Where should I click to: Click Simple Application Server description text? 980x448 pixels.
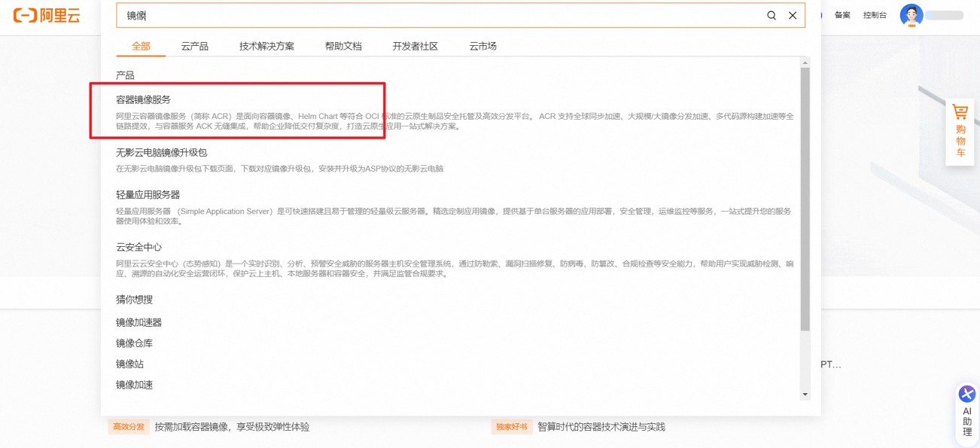tap(454, 216)
